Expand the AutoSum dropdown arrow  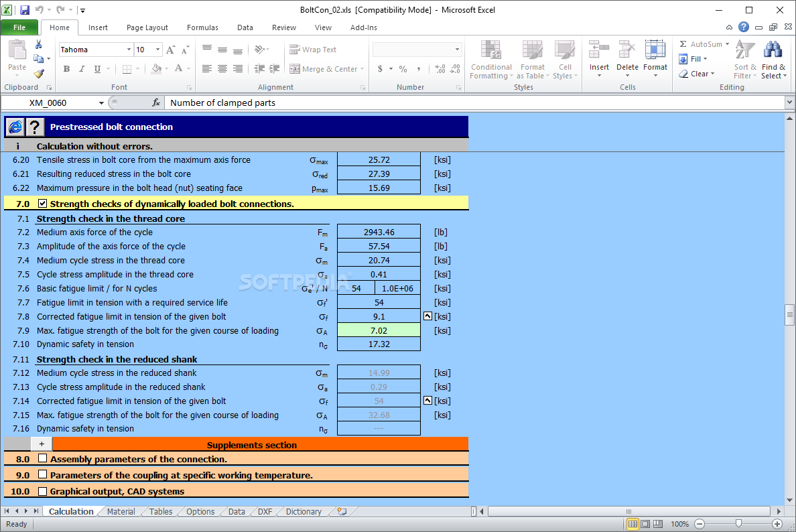pyautogui.click(x=727, y=44)
